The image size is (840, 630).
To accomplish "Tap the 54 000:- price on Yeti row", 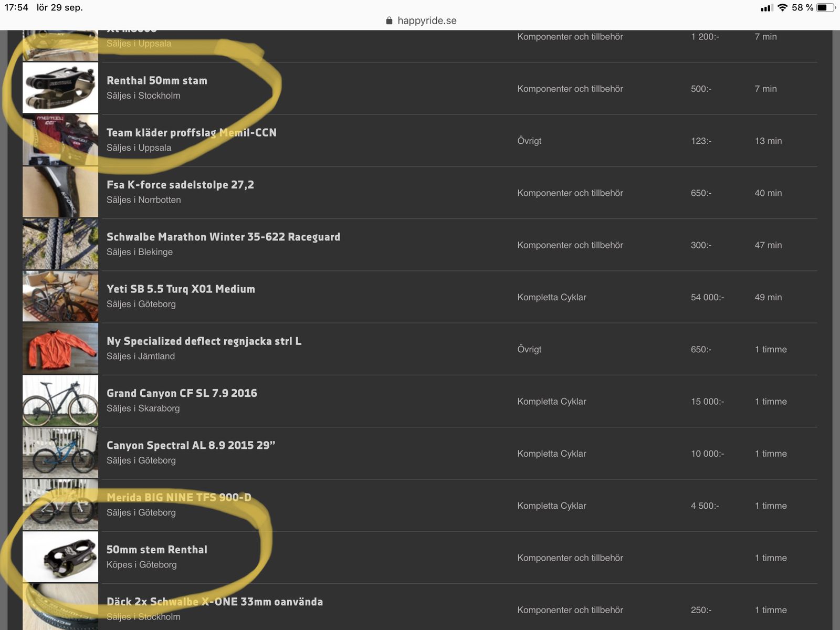I will pyautogui.click(x=707, y=297).
